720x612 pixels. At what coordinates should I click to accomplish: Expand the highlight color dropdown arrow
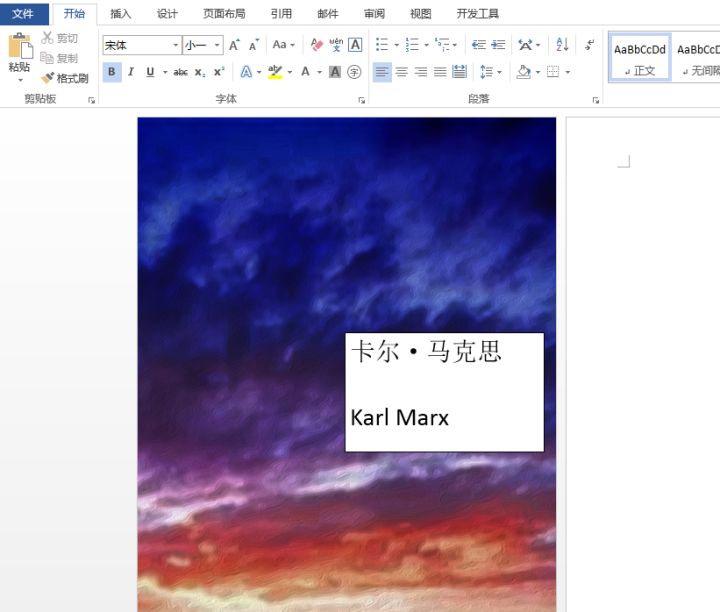click(x=290, y=72)
